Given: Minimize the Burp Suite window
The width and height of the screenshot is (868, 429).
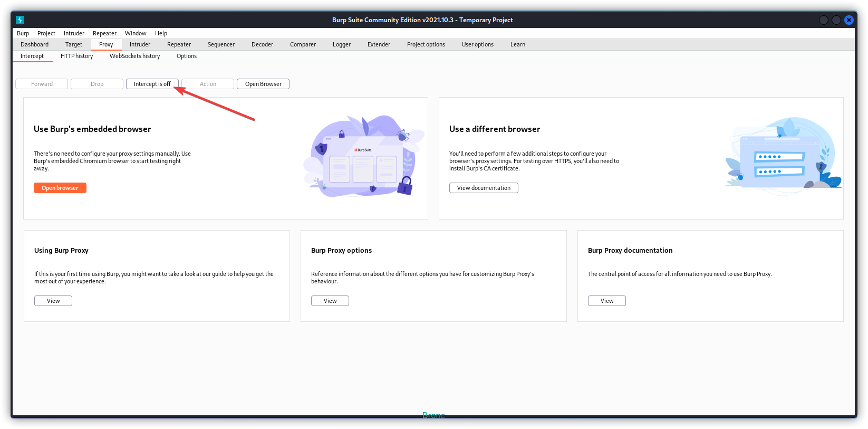Looking at the screenshot, I should [x=824, y=20].
